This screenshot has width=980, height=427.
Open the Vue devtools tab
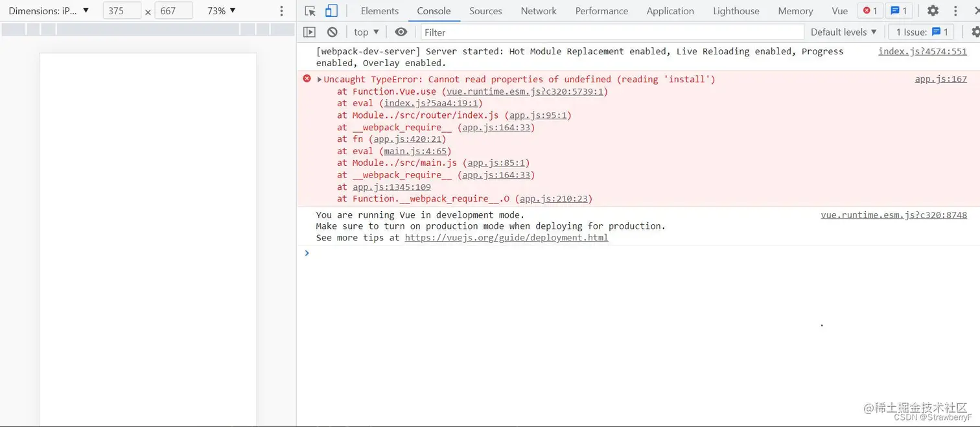tap(840, 11)
